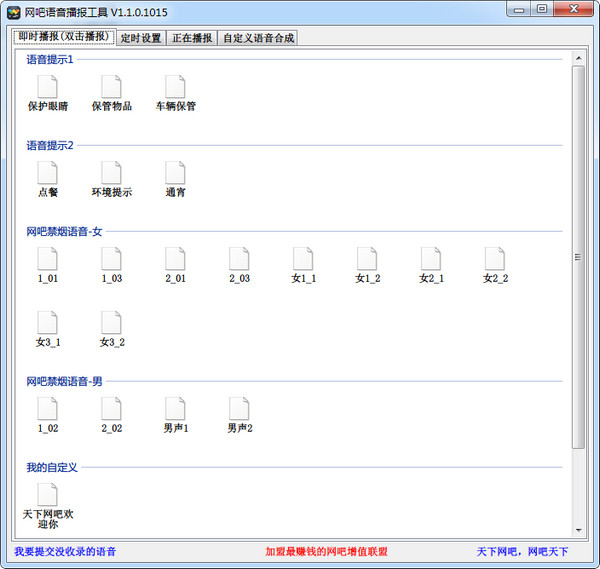Click the scrollbar up arrow
Screen dimensions: 600x569
point(578,58)
